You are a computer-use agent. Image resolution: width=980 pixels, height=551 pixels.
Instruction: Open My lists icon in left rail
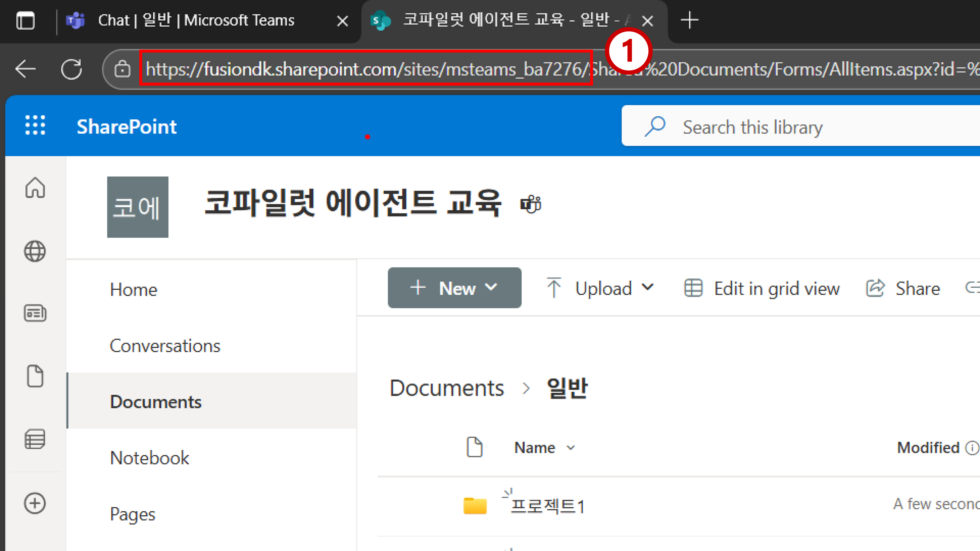(35, 440)
